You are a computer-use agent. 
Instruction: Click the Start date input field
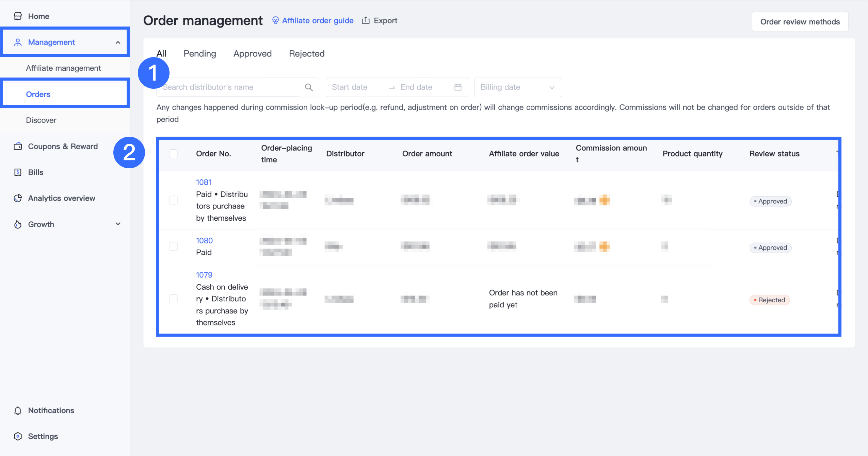pos(354,87)
